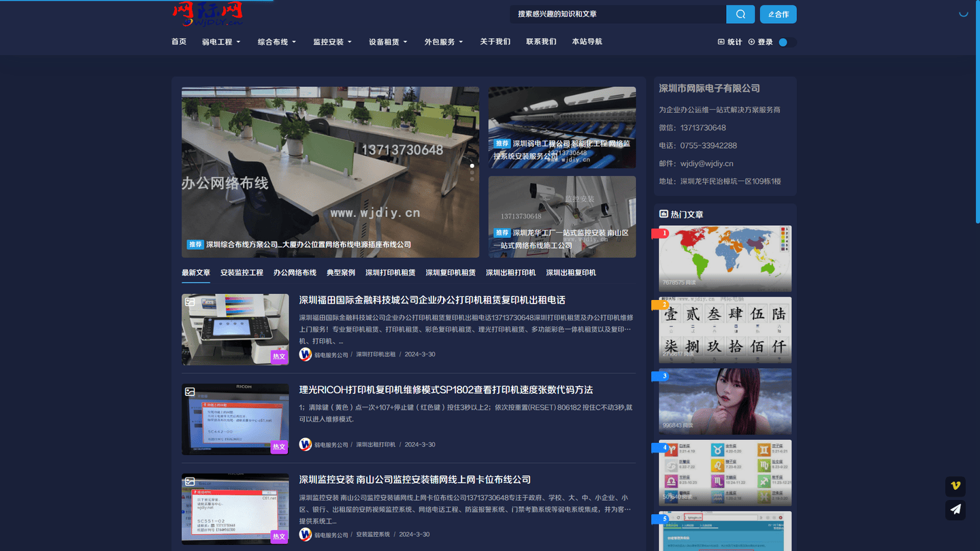Open article 理光RICOH打印机复印机维修模式 title
Viewport: 980px width, 551px height.
(446, 390)
